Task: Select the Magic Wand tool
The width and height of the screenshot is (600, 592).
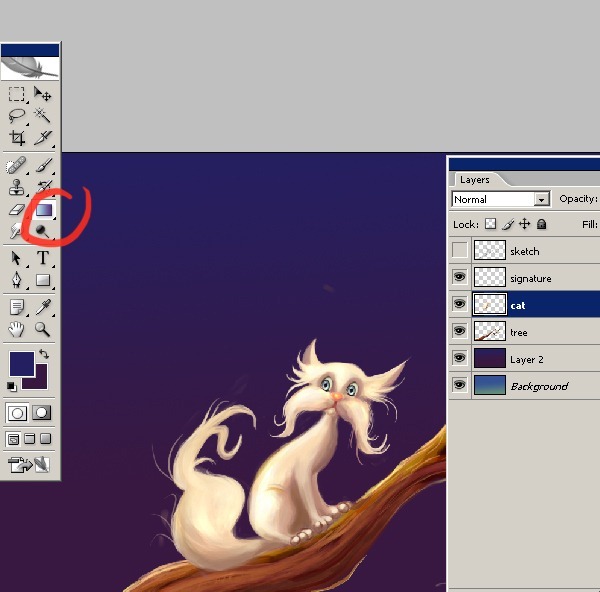Action: (43, 116)
